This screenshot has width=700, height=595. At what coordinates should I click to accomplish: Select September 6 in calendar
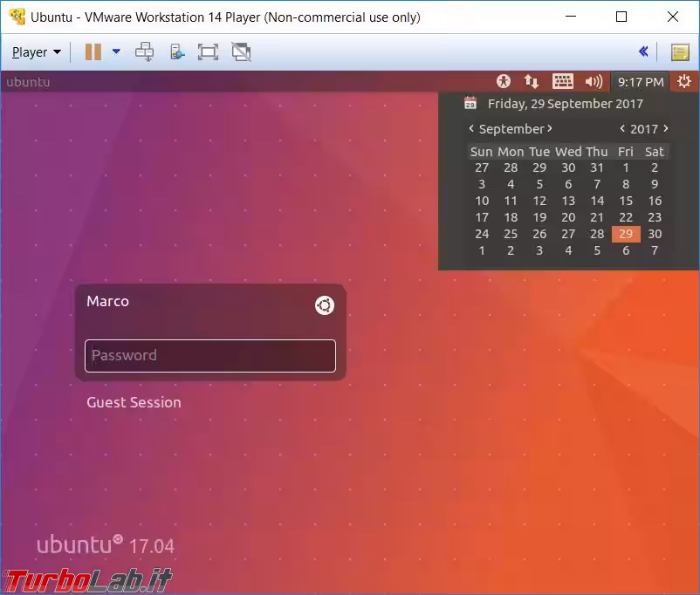click(x=568, y=184)
